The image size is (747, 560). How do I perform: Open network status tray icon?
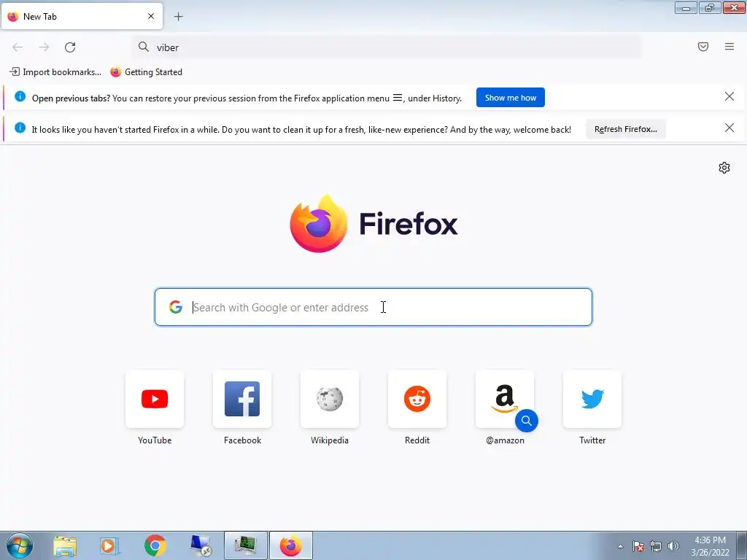(x=656, y=546)
